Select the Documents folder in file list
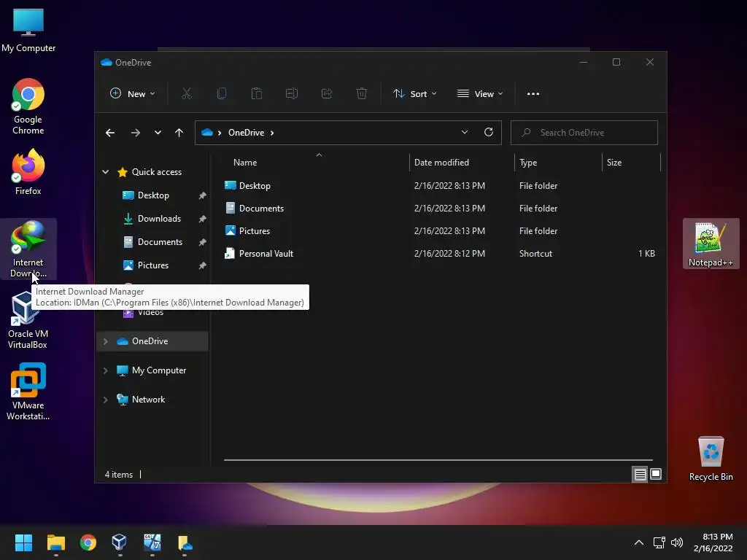This screenshot has height=560, width=747. tap(439, 208)
